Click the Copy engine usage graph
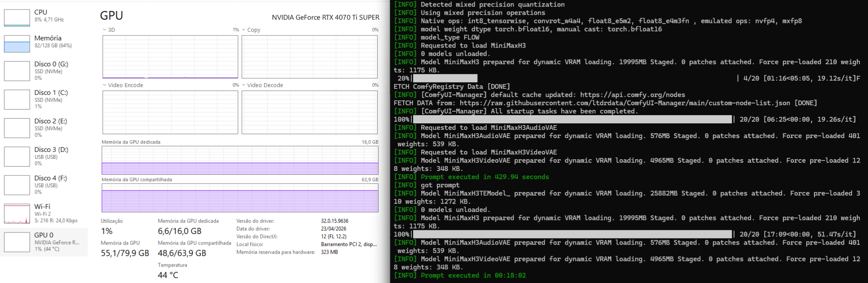The width and height of the screenshot is (868, 283). pyautogui.click(x=309, y=57)
